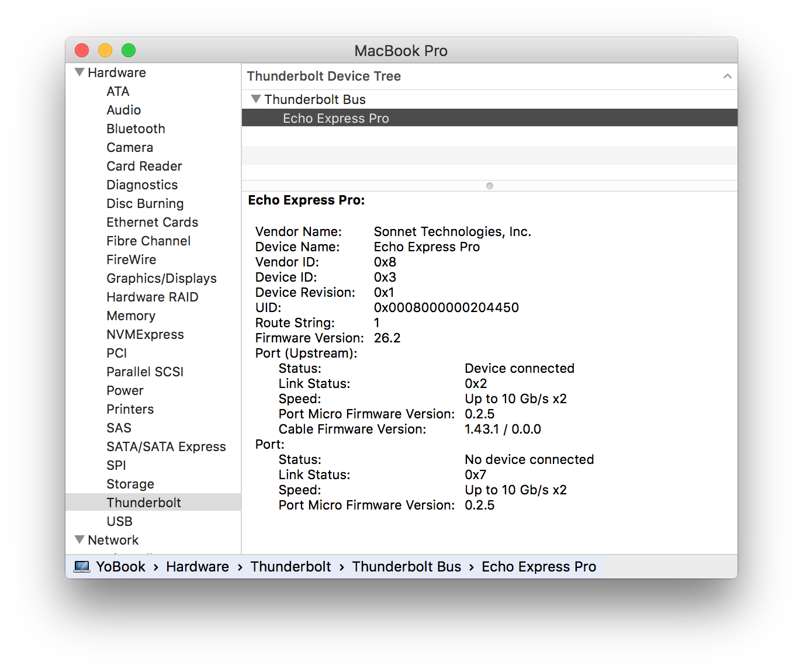Select NVMExpress in the sidebar

pyautogui.click(x=145, y=334)
